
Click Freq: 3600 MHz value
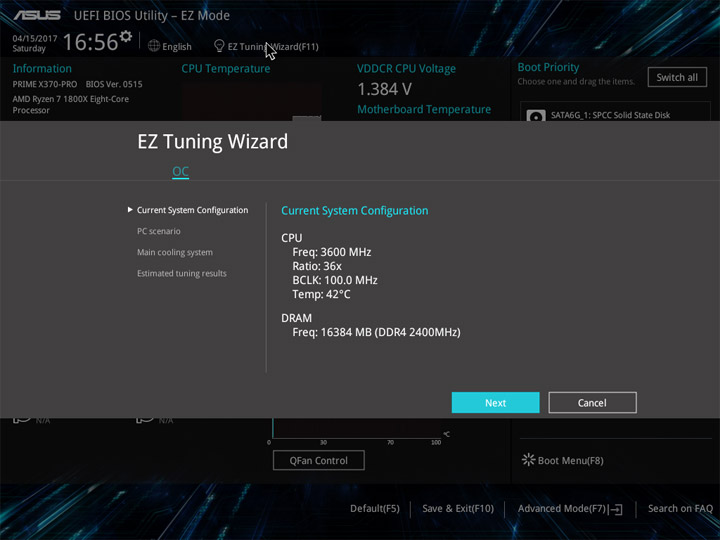332,252
